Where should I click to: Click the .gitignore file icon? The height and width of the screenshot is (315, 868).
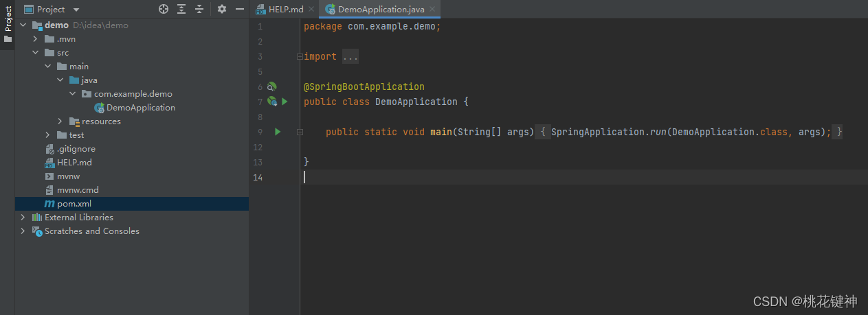click(x=49, y=149)
